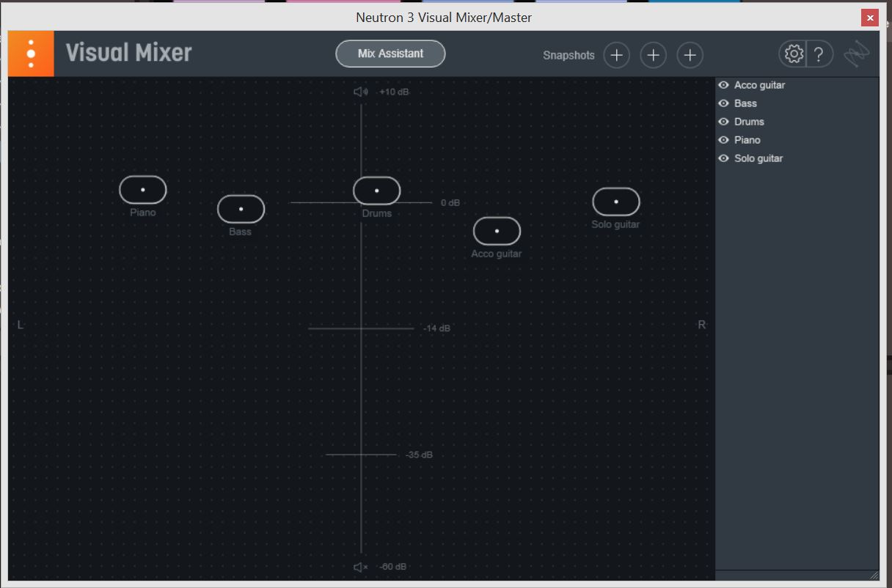Select Piano in the track list

(747, 140)
